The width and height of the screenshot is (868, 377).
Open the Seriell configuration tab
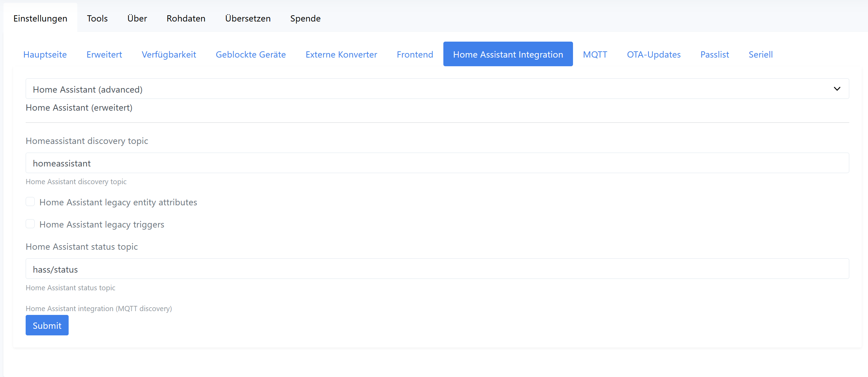click(x=761, y=54)
